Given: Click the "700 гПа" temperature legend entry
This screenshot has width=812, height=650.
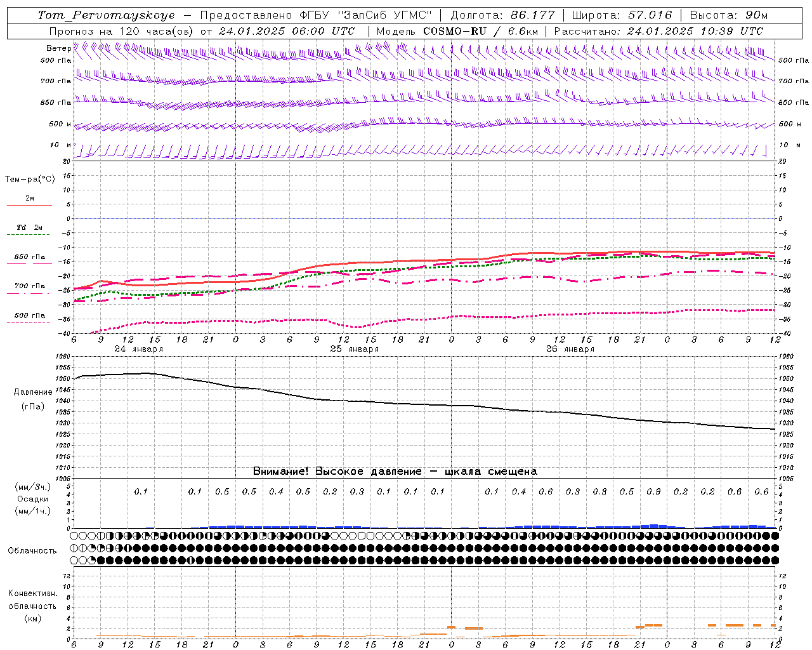Looking at the screenshot, I should (x=30, y=286).
